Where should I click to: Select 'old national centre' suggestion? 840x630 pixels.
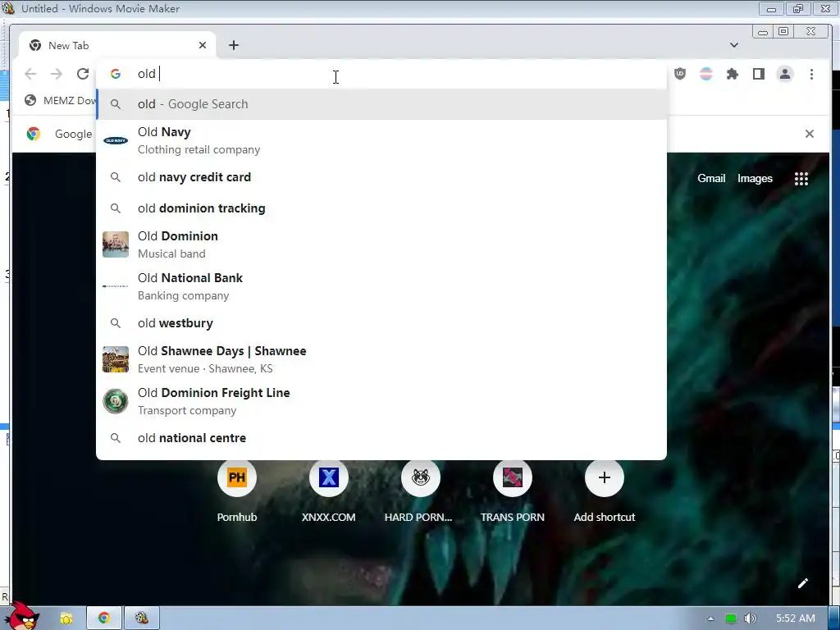381,438
